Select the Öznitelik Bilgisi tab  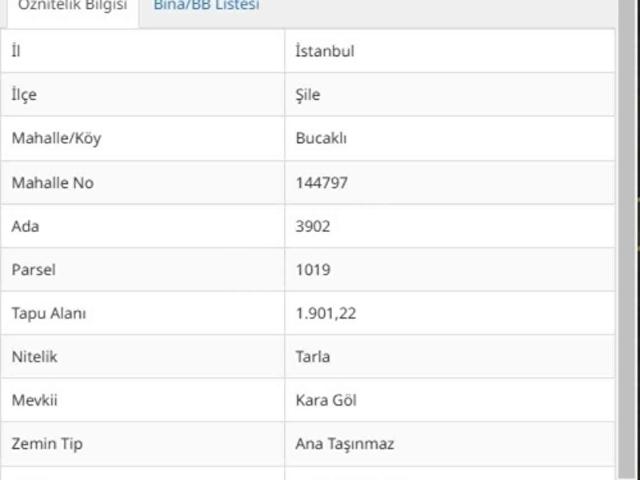click(x=72, y=6)
